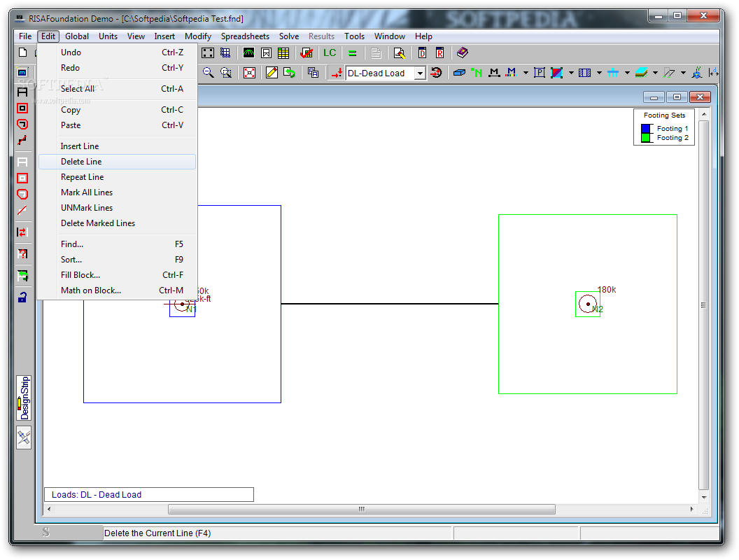Open the R results window icon
739x560 pixels.
(439, 52)
